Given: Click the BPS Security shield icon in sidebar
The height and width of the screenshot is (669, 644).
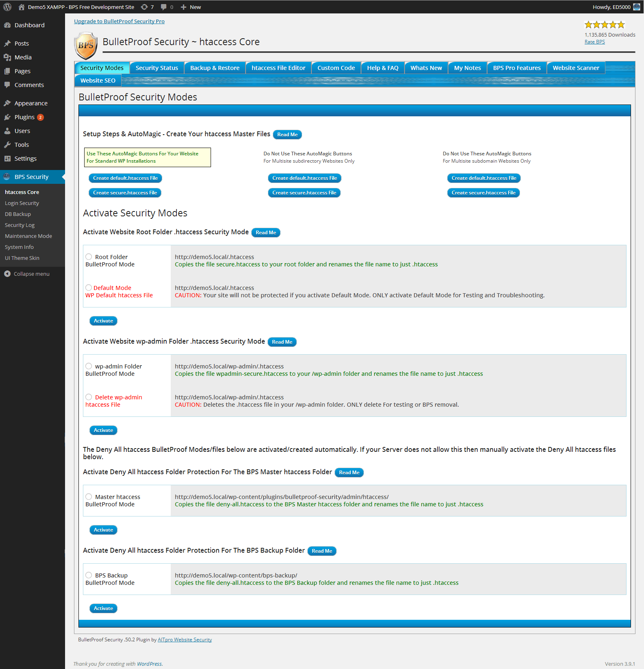Looking at the screenshot, I should tap(7, 177).
